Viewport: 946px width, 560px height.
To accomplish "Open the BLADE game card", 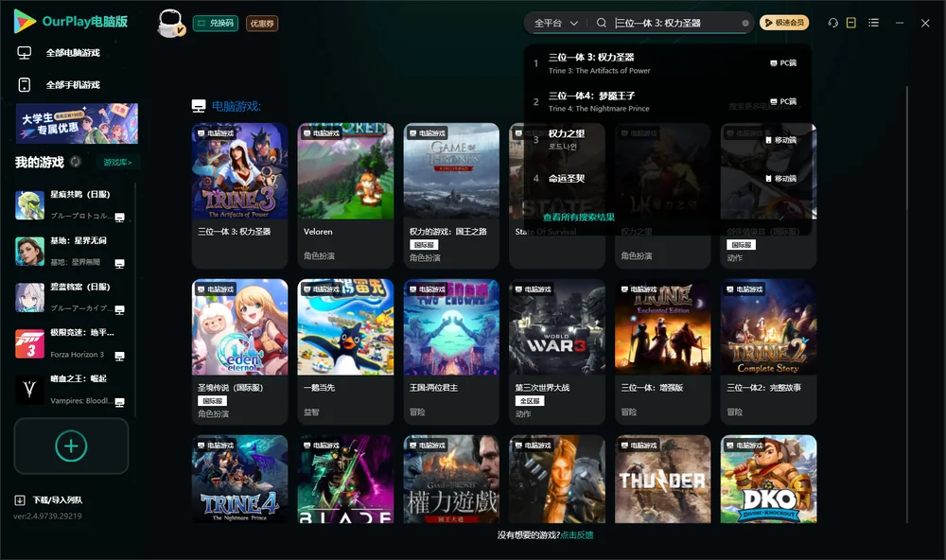I will pyautogui.click(x=345, y=480).
